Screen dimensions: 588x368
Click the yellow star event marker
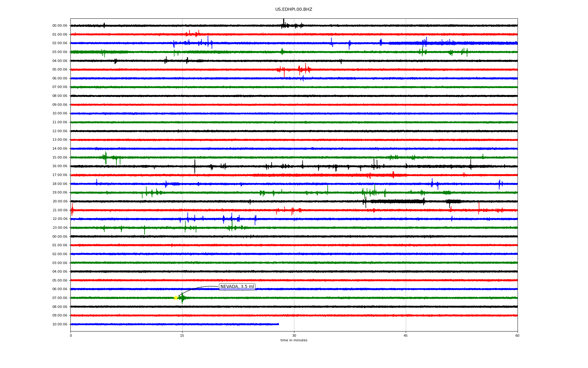(176, 298)
